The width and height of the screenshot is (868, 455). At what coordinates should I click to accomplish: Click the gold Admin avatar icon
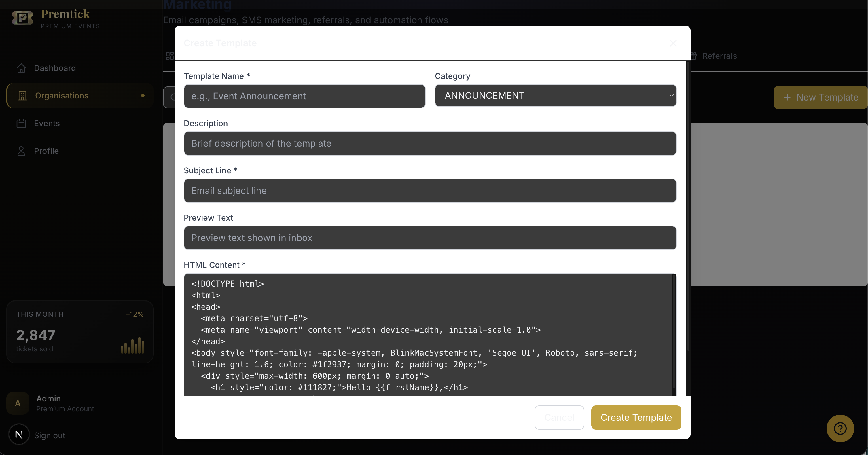point(18,403)
